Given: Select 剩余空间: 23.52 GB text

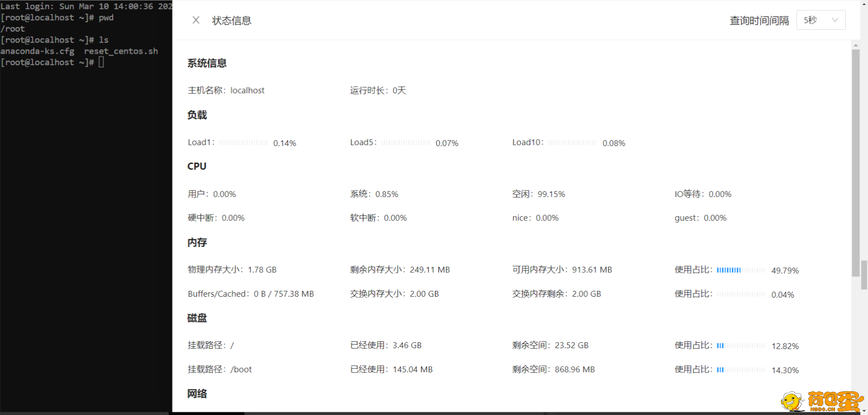Looking at the screenshot, I should coord(551,345).
